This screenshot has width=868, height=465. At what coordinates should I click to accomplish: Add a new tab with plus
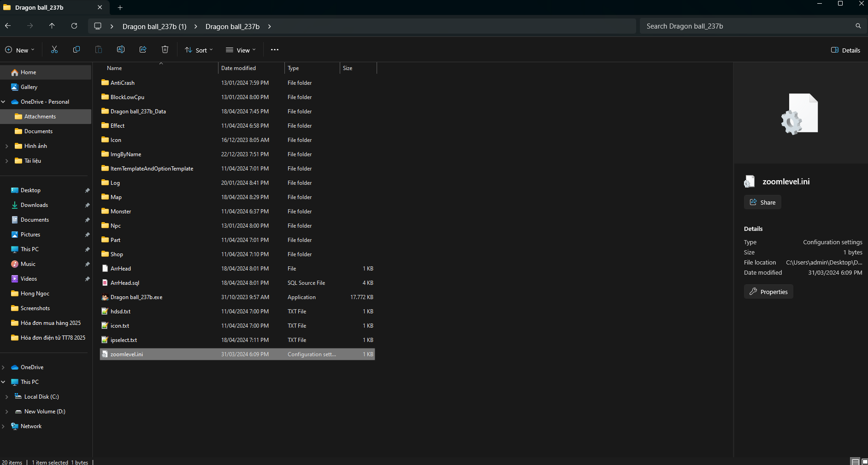click(x=120, y=7)
